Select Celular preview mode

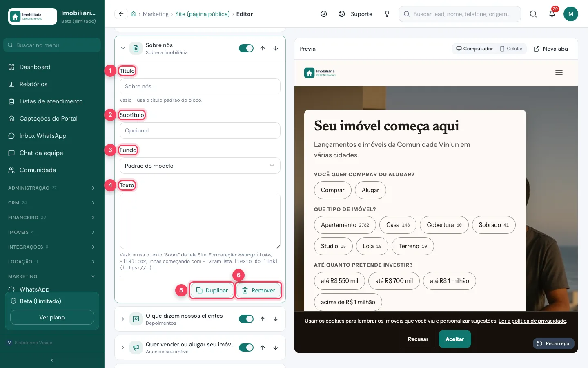(511, 49)
